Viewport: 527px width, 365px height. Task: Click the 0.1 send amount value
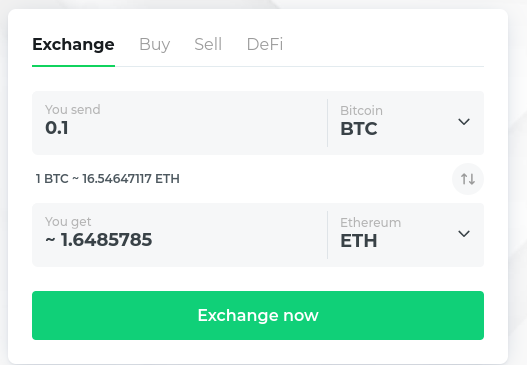click(x=57, y=128)
